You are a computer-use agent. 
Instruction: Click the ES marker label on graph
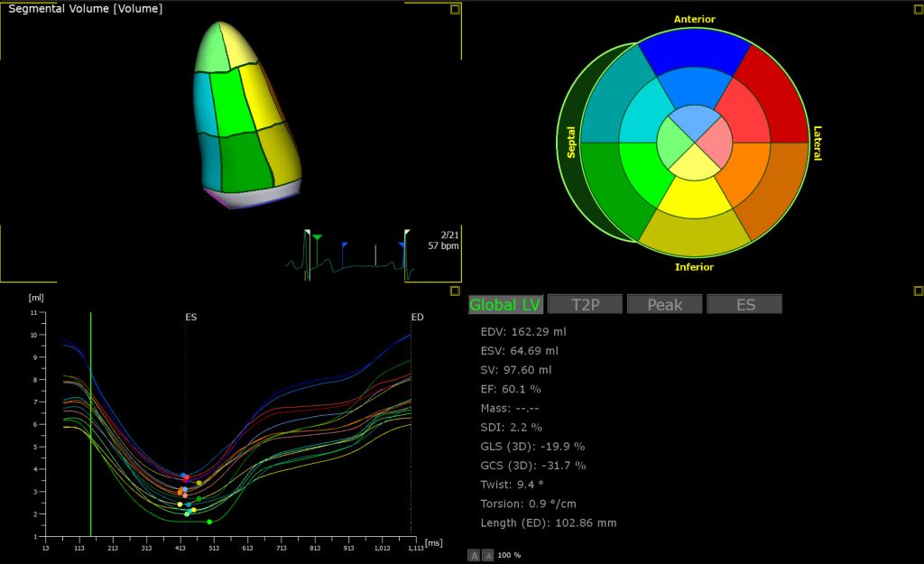pos(191,317)
